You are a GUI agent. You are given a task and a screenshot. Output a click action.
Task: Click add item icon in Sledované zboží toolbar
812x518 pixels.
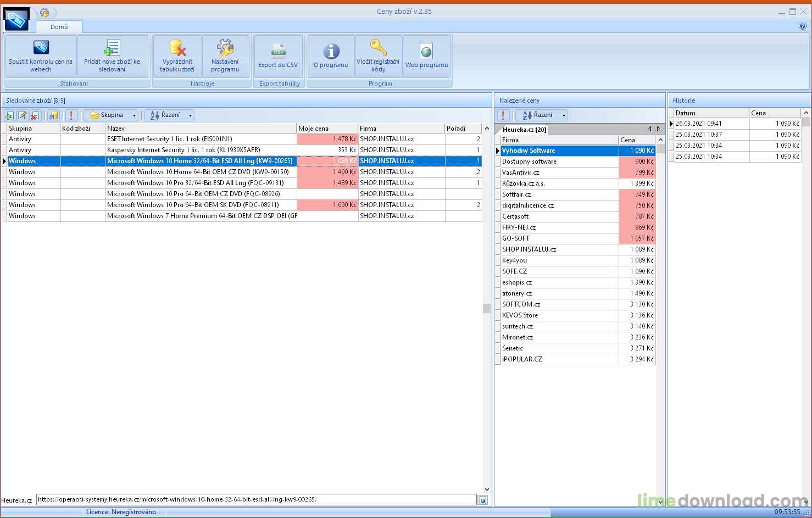[9, 115]
